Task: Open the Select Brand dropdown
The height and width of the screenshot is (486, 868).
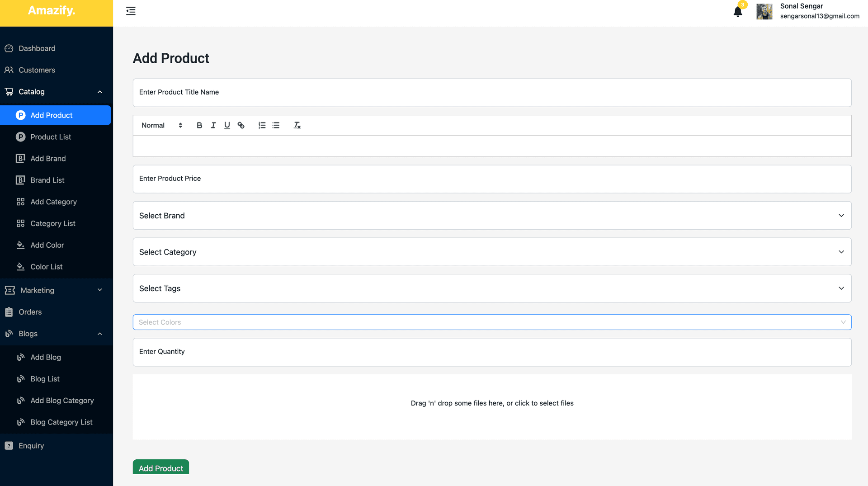Action: click(492, 216)
